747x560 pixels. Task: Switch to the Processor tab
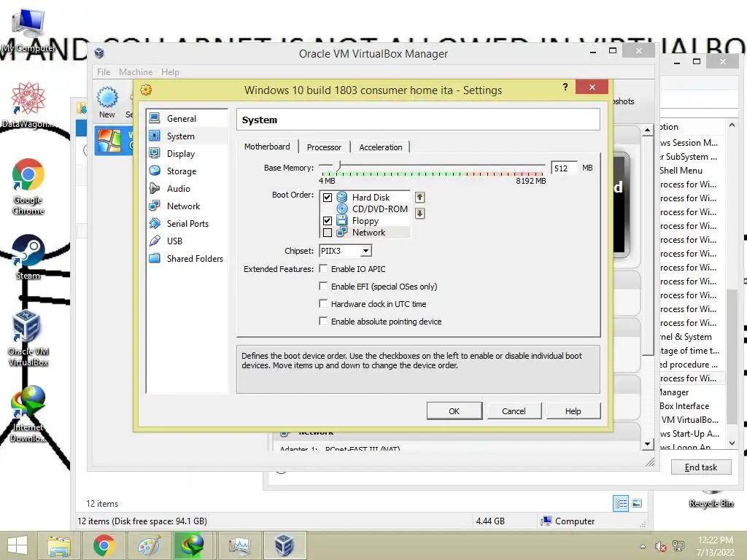[324, 147]
